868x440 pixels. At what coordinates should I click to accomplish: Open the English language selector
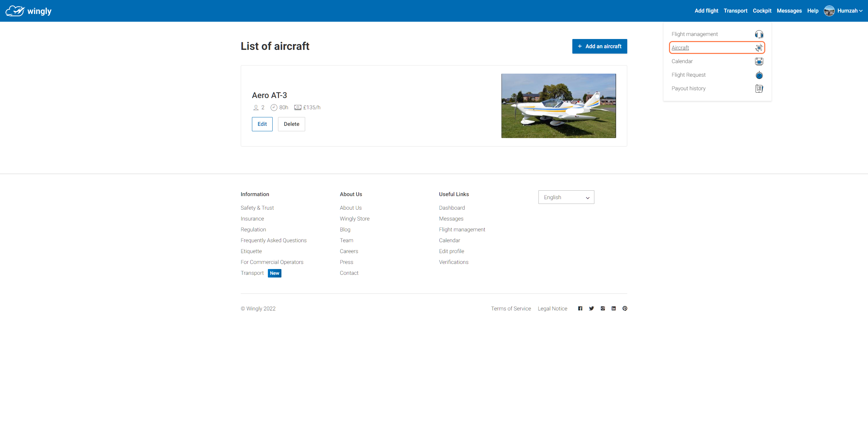coord(566,197)
